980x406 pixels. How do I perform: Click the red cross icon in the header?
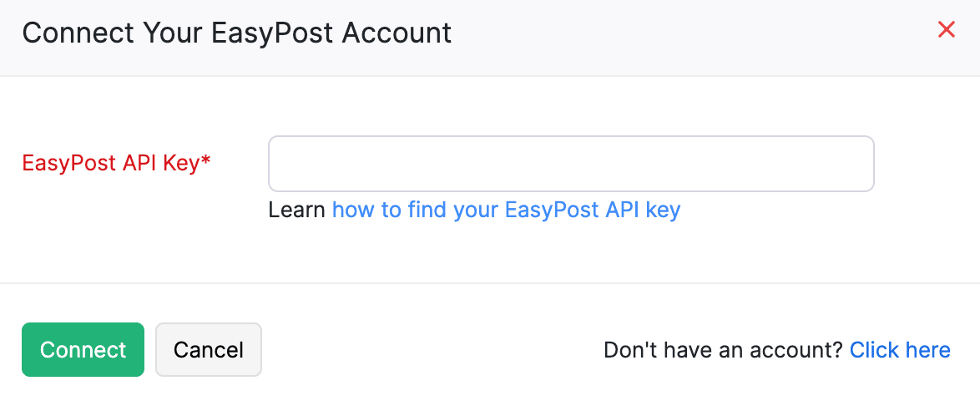click(x=946, y=31)
